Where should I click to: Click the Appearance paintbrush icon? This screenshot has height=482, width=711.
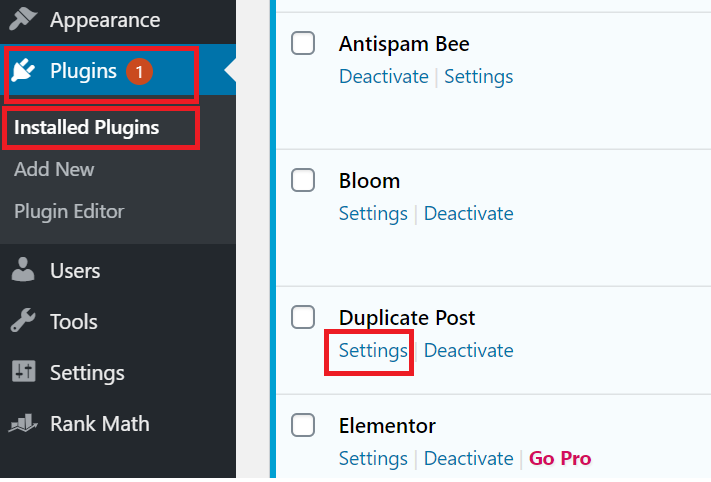(23, 19)
